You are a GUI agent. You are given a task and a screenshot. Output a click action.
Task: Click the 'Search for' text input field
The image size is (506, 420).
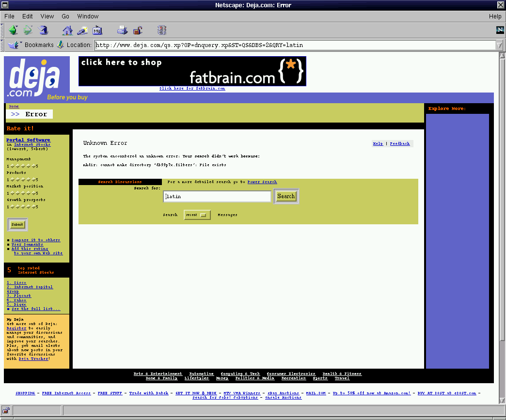coord(217,196)
